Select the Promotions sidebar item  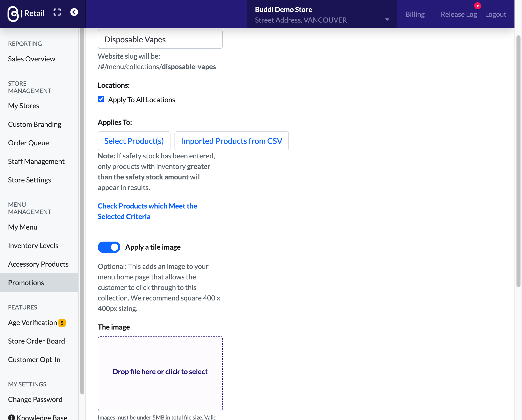(39, 282)
